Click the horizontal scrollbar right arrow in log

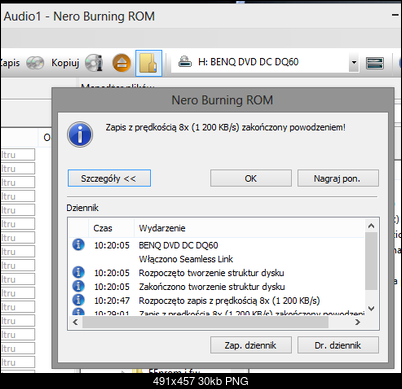pyautogui.click(x=357, y=322)
